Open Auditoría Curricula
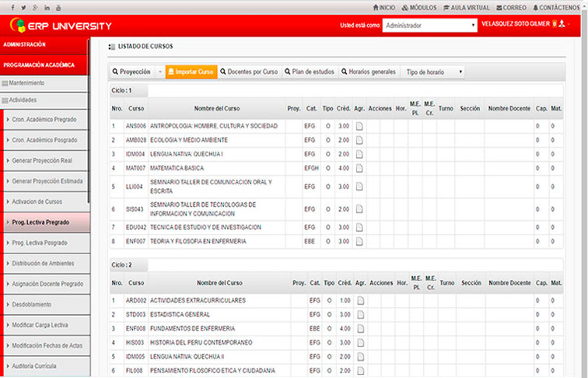The width and height of the screenshot is (588, 378). click(x=47, y=366)
